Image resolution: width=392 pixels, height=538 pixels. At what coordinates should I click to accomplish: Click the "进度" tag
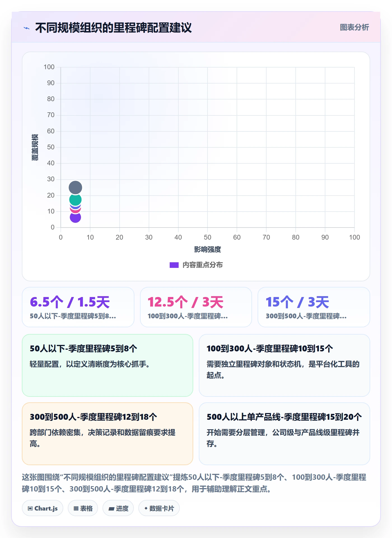(x=118, y=508)
